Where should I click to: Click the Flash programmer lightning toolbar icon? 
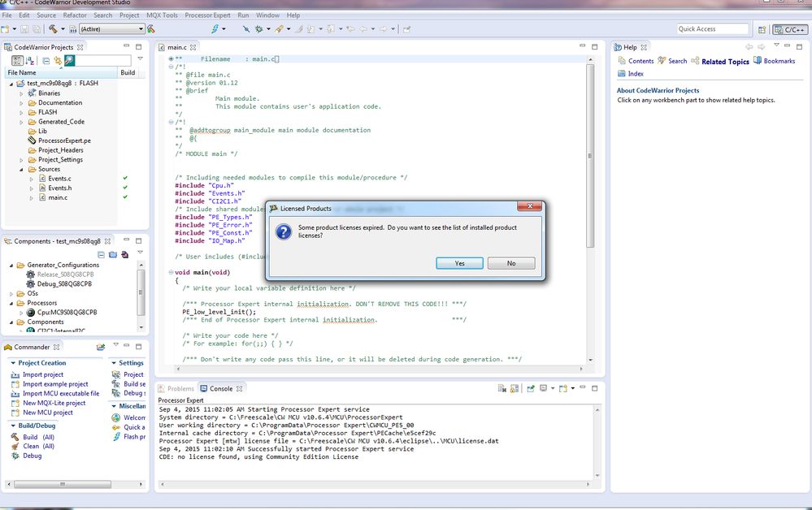pyautogui.click(x=215, y=29)
